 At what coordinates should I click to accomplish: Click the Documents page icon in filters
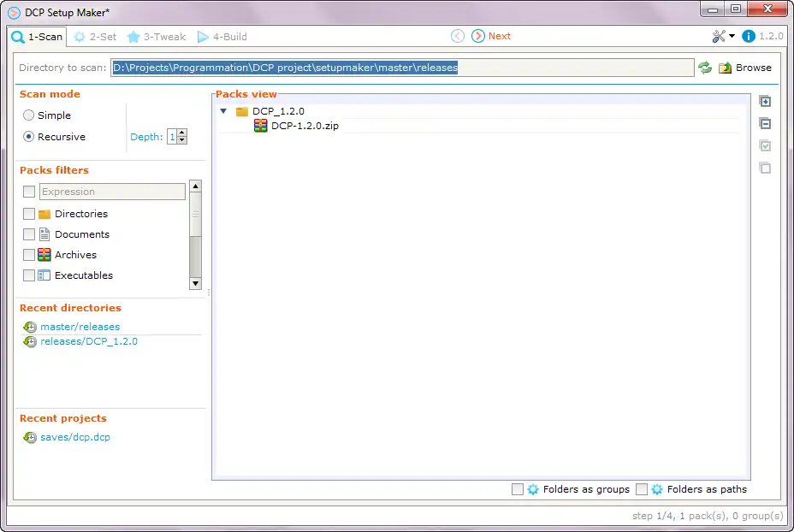44,233
